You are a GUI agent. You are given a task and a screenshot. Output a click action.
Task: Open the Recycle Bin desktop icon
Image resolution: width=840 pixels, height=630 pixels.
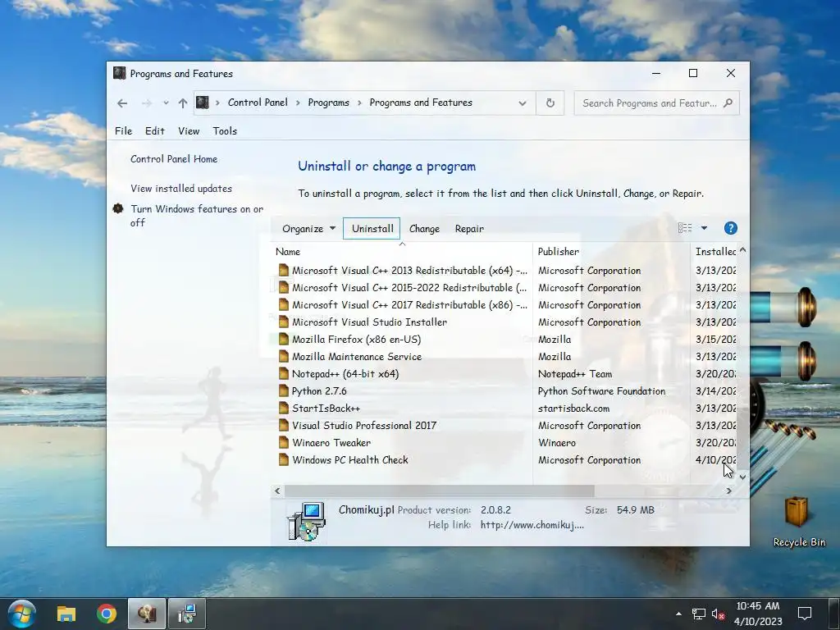pos(799,521)
